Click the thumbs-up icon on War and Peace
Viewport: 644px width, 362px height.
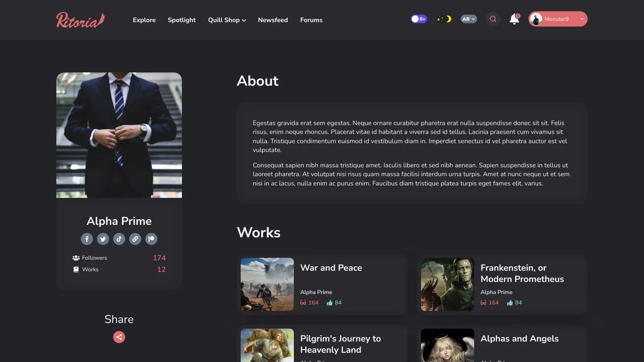(x=330, y=302)
